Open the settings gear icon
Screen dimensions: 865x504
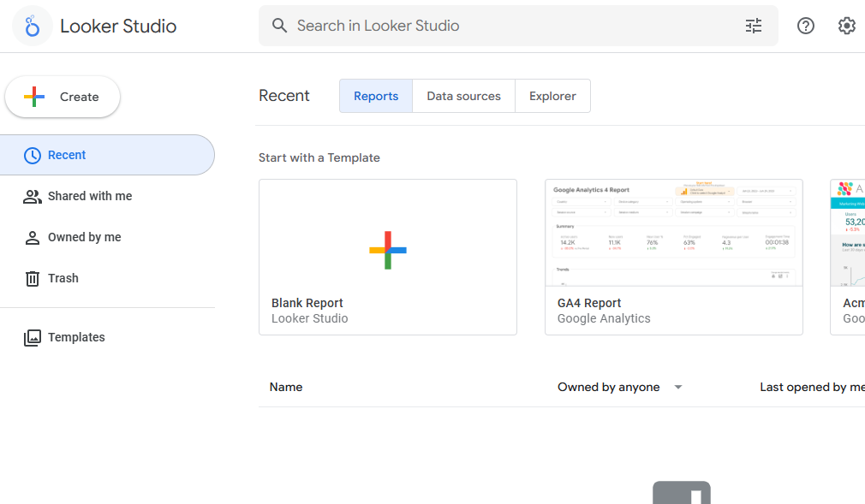tap(847, 26)
